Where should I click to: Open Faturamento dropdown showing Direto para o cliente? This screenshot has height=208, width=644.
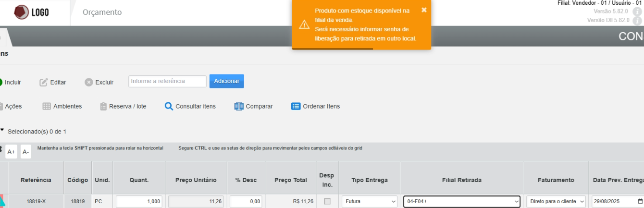[556, 202]
